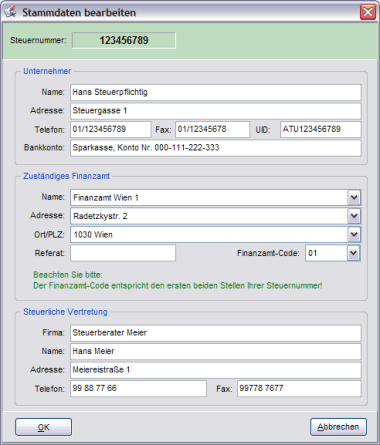Confirm with the OK button

coord(43,427)
